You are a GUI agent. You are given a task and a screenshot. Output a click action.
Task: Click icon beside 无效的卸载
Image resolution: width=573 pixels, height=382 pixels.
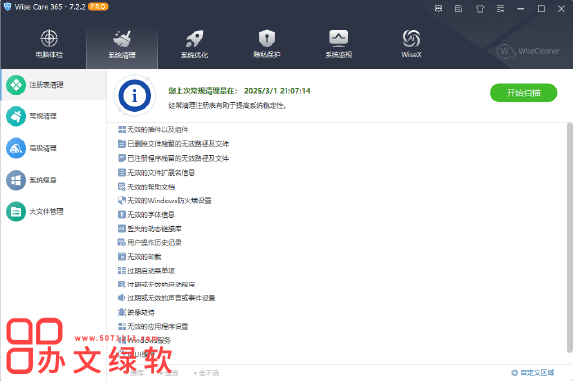pos(122,257)
